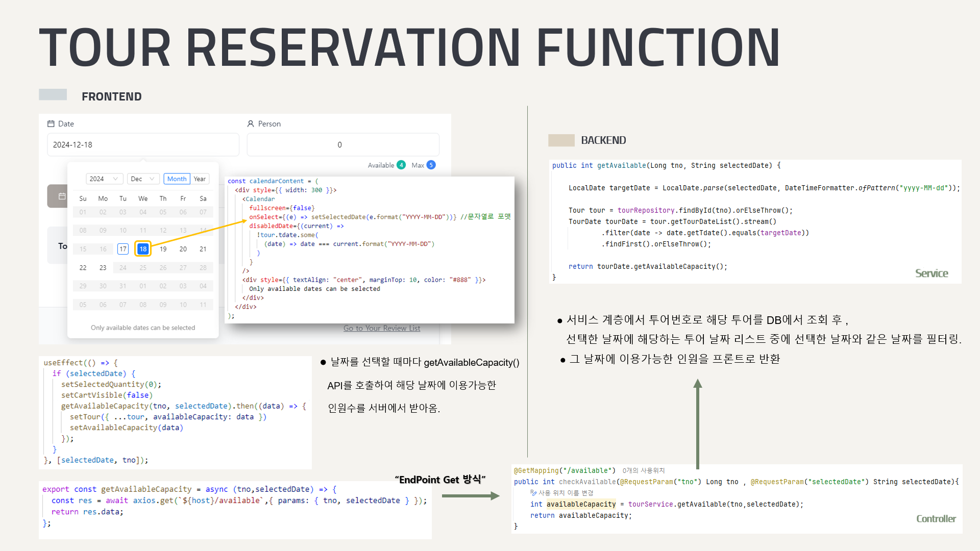Pick date 17 in the calendar
Image resolution: width=980 pixels, height=551 pixels.
click(123, 249)
